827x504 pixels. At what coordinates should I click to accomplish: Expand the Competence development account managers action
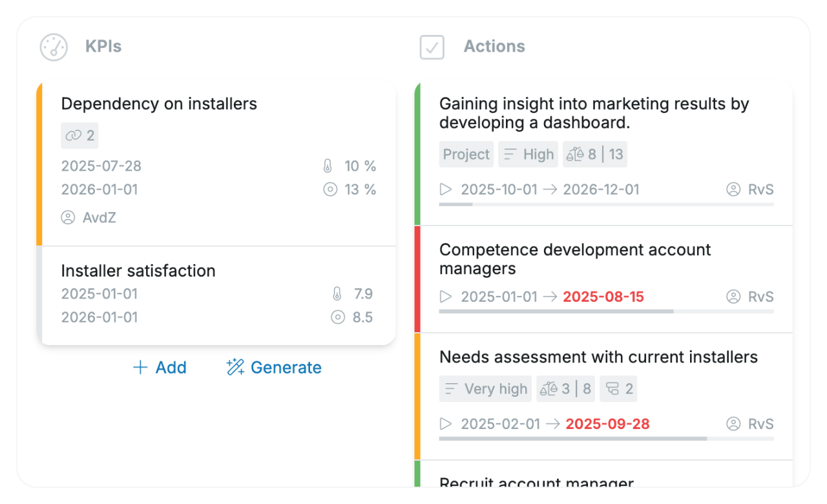click(x=446, y=297)
